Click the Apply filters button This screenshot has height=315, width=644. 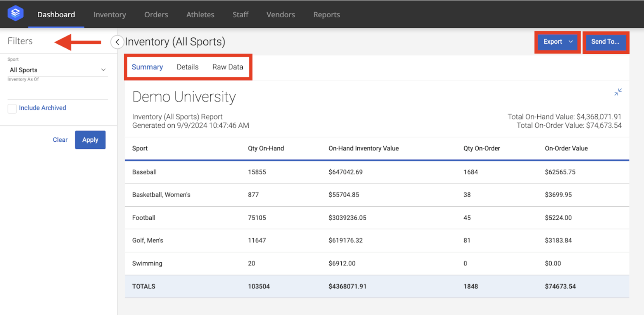(x=90, y=140)
